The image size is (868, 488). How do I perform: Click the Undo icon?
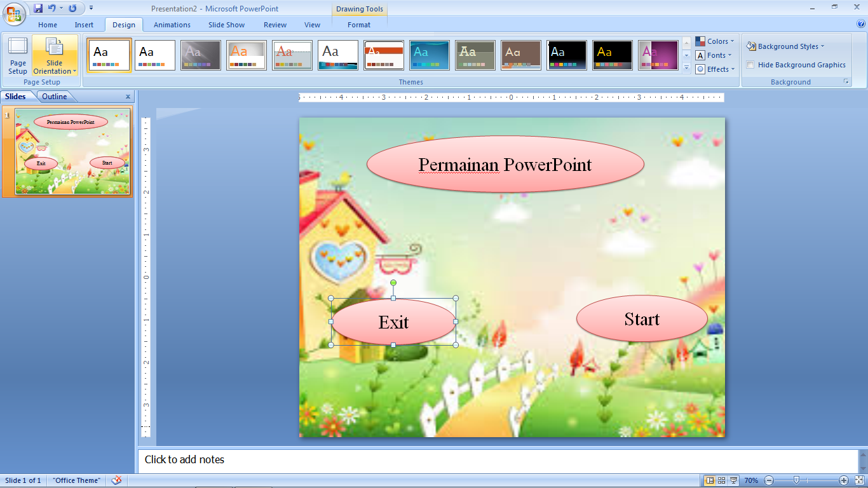[52, 8]
